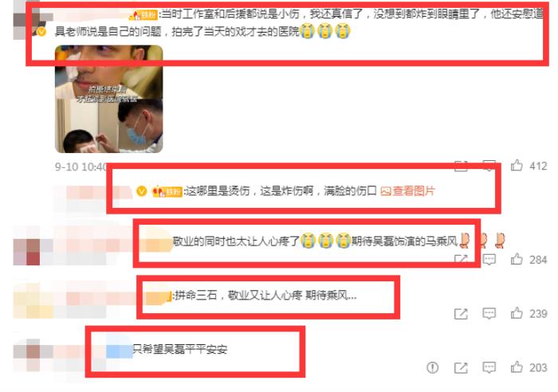Like the comment with 412 likes

[x=517, y=166]
